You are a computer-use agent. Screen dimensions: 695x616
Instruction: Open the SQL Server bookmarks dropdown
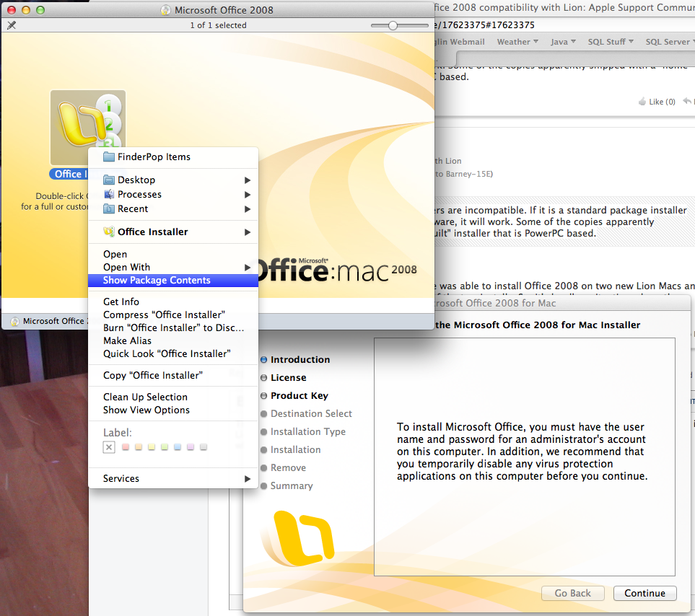(669, 42)
